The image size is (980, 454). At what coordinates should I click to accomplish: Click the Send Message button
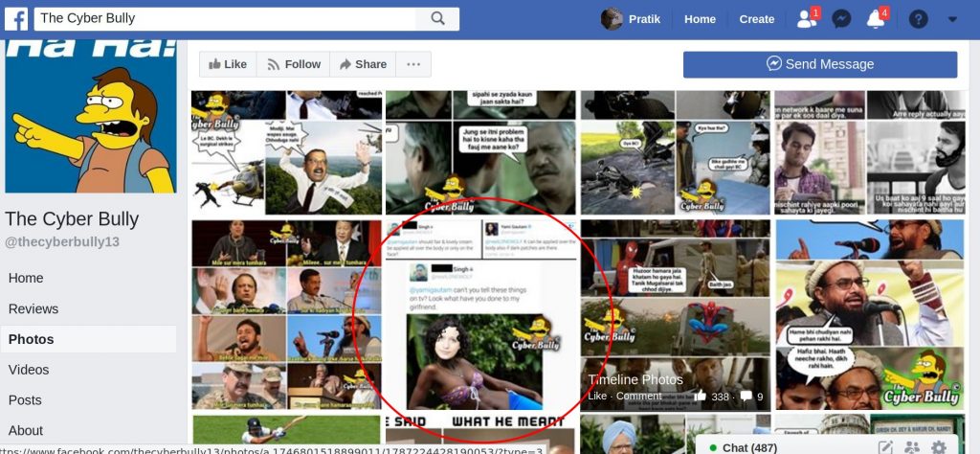pyautogui.click(x=820, y=64)
